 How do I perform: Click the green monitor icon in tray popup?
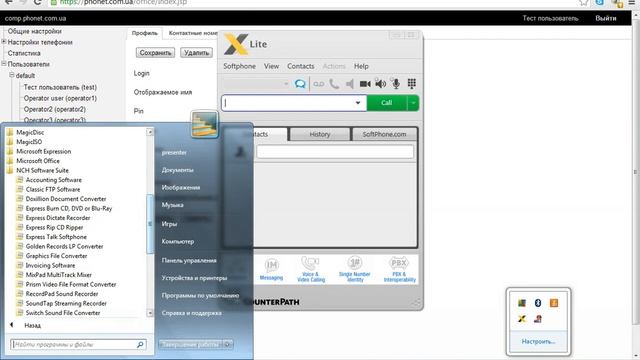[522, 302]
